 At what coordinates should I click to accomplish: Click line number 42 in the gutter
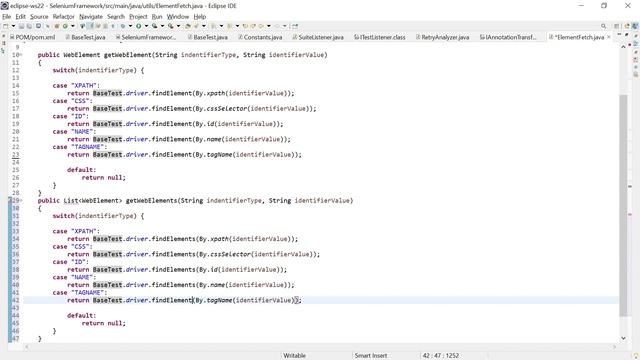point(16,300)
